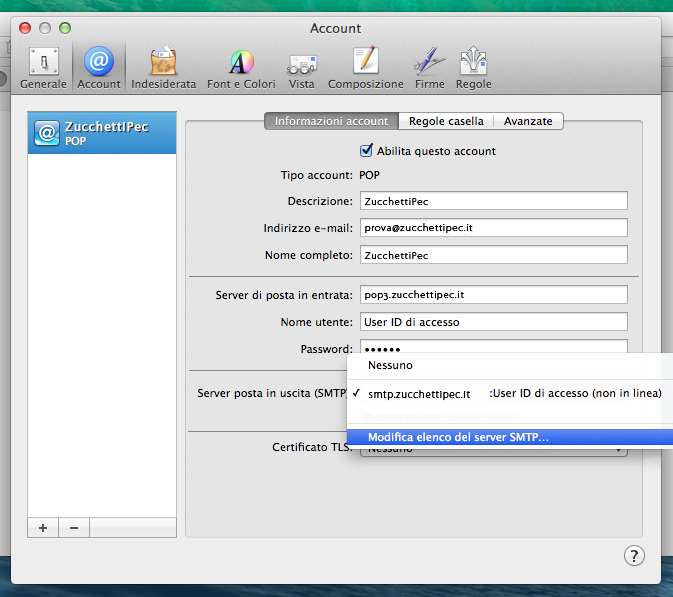This screenshot has width=673, height=597.
Task: Toggle the Abilita questo account checkbox
Action: pos(366,151)
